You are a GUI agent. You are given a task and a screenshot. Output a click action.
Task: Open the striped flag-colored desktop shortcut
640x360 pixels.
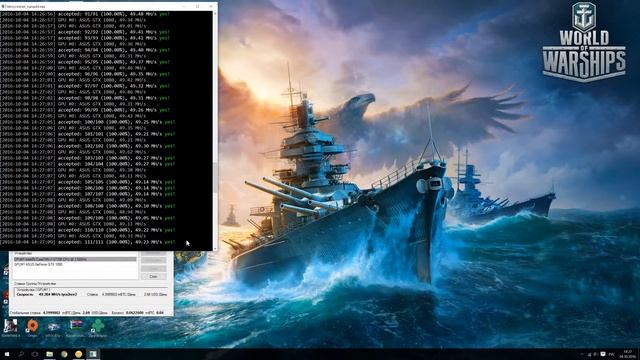click(76, 327)
